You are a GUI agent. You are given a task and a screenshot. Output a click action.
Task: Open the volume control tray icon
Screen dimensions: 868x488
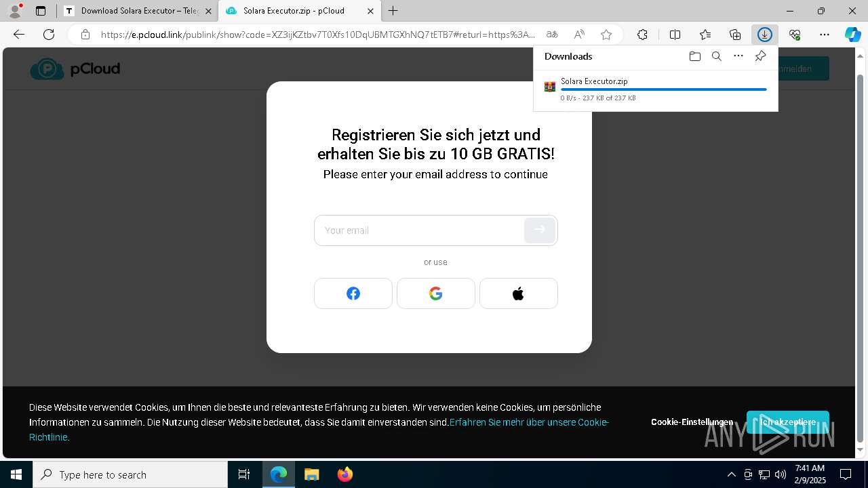click(x=781, y=474)
